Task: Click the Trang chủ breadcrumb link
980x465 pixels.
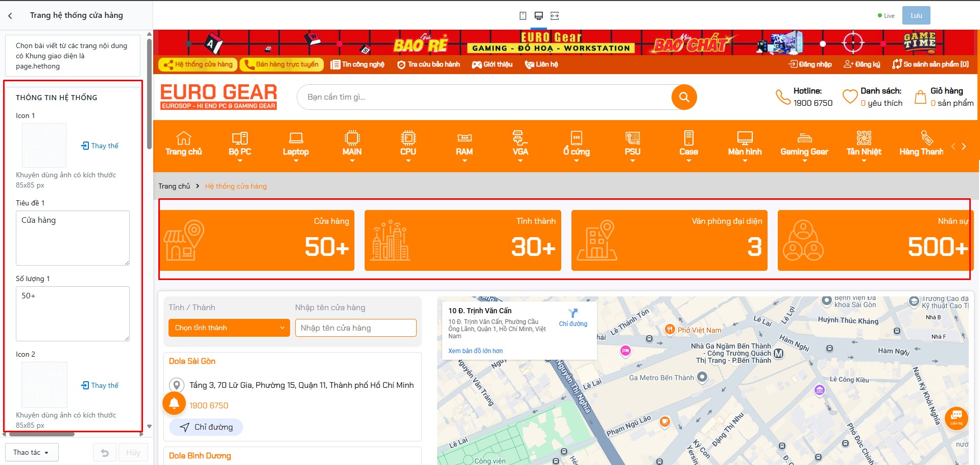Action: point(174,186)
